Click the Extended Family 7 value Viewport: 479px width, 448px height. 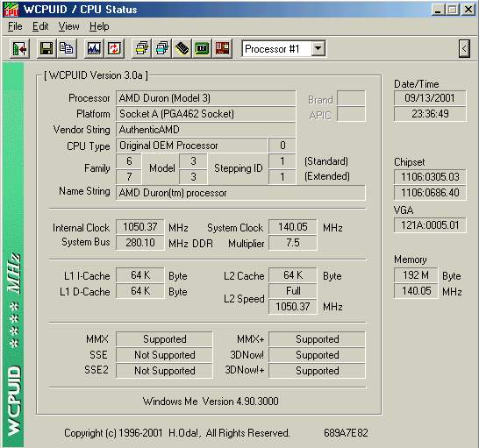tap(129, 177)
